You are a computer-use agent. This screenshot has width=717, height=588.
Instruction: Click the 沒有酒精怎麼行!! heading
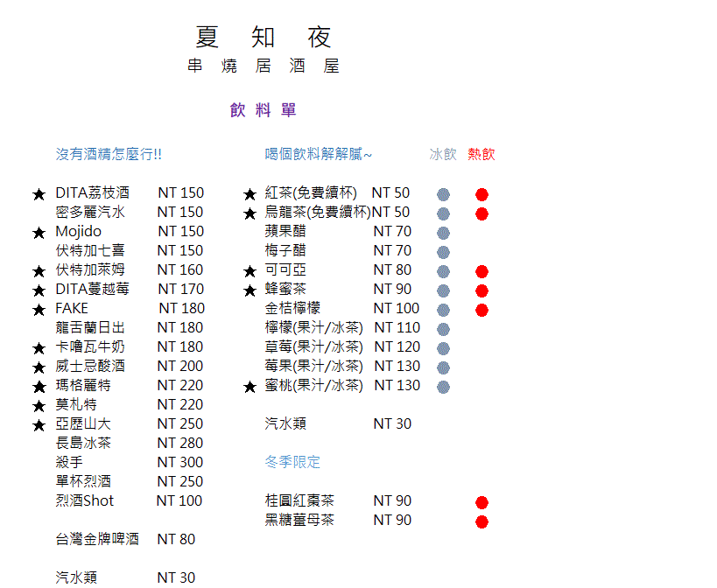click(109, 154)
